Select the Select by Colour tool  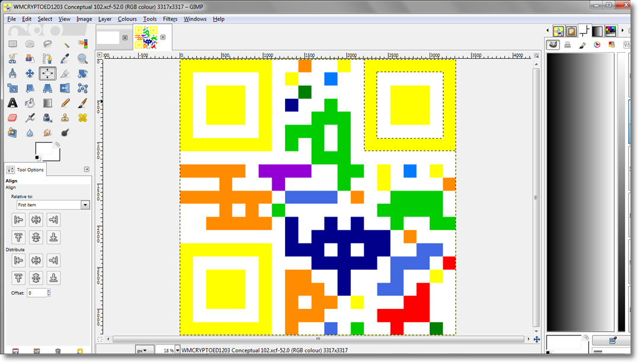pyautogui.click(x=82, y=44)
